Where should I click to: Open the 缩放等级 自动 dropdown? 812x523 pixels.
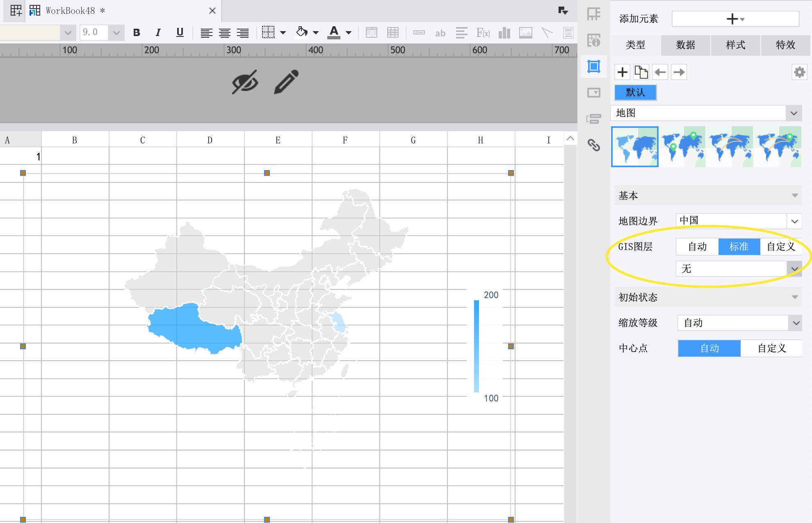(x=739, y=323)
